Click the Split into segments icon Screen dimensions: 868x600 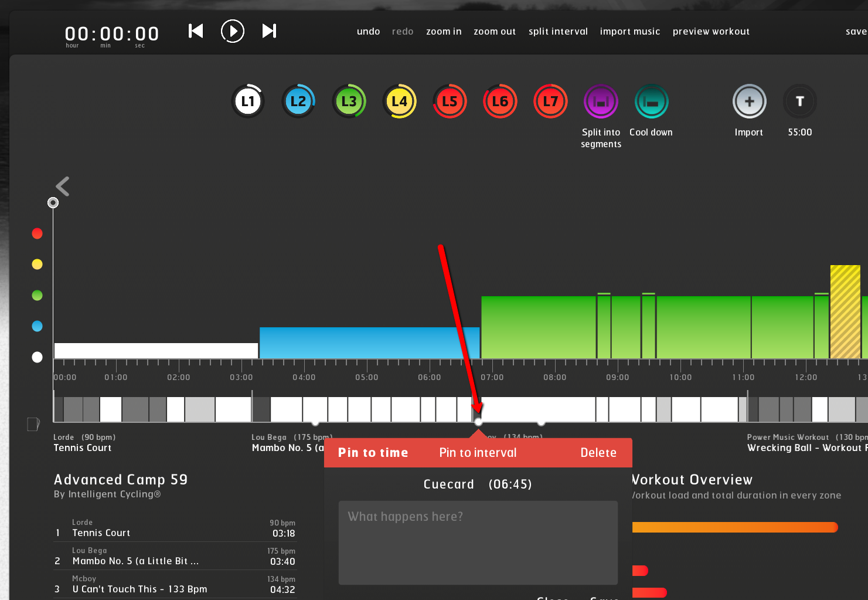tap(601, 101)
